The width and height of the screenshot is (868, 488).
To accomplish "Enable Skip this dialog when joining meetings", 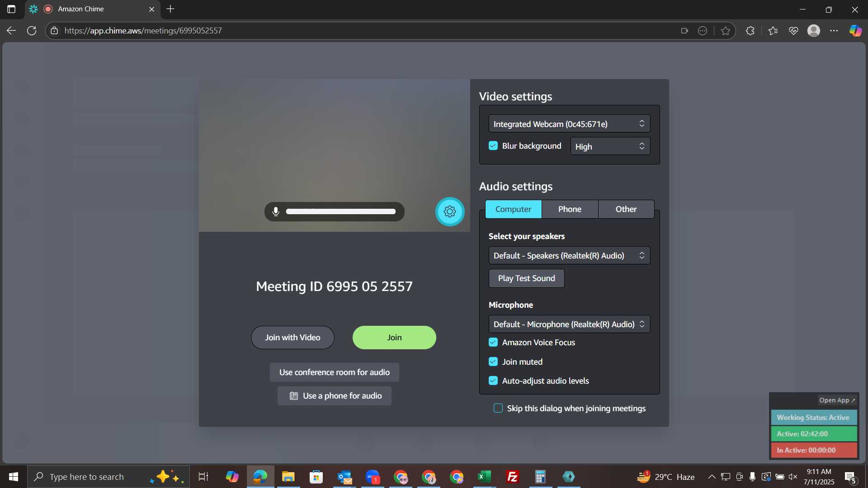I will [498, 408].
